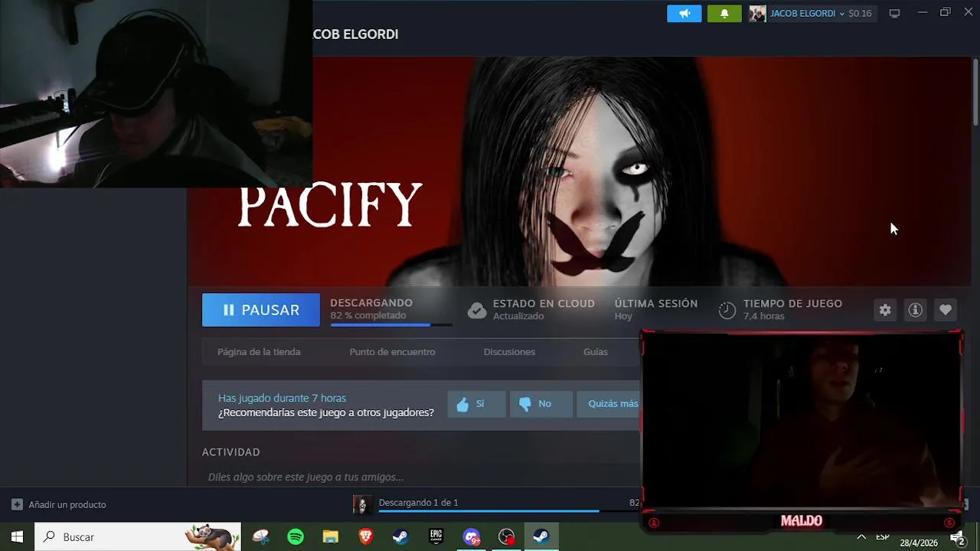Open Steam announcements megaphone button

tap(684, 14)
